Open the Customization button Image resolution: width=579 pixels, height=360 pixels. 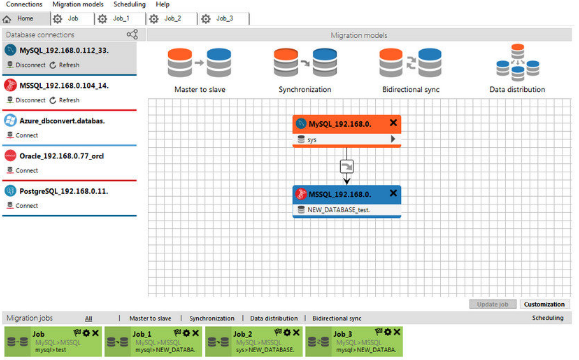[x=544, y=304]
